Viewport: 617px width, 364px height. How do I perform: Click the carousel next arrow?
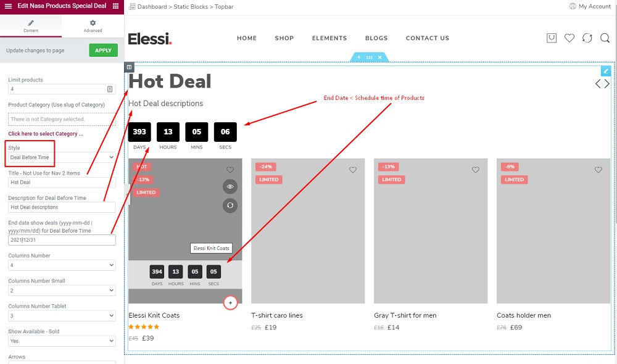click(607, 83)
